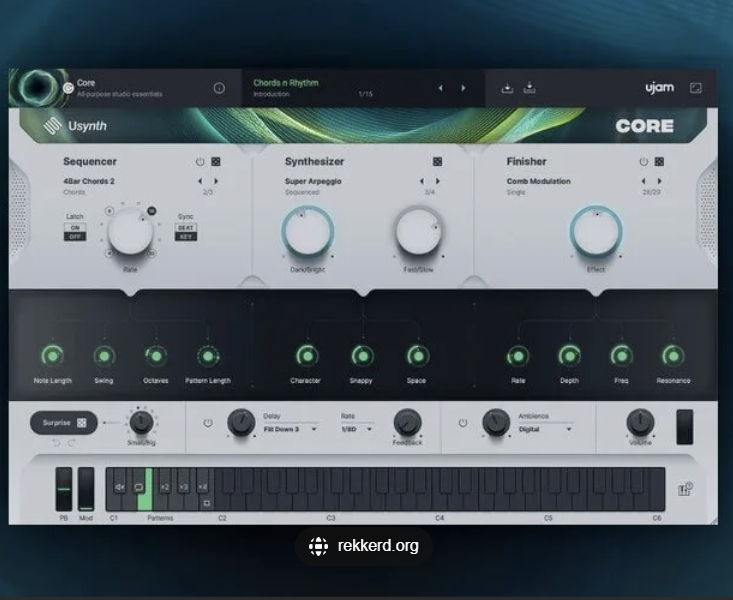Screen dimensions: 733x600
Task: Click the Note Length knob
Action: coord(53,356)
